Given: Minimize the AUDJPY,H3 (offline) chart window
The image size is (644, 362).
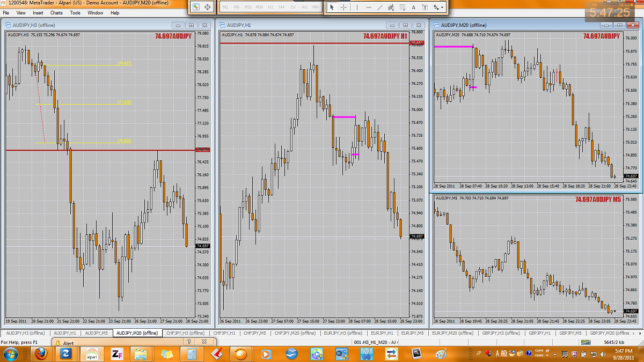Looking at the screenshot, I should click(179, 25).
